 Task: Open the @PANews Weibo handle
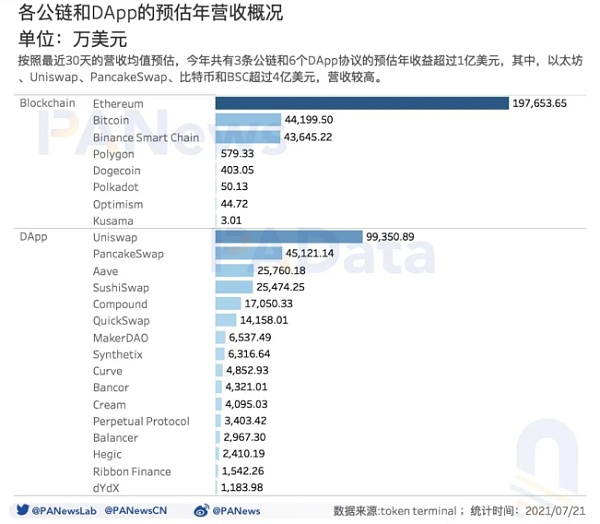pyautogui.click(x=236, y=511)
